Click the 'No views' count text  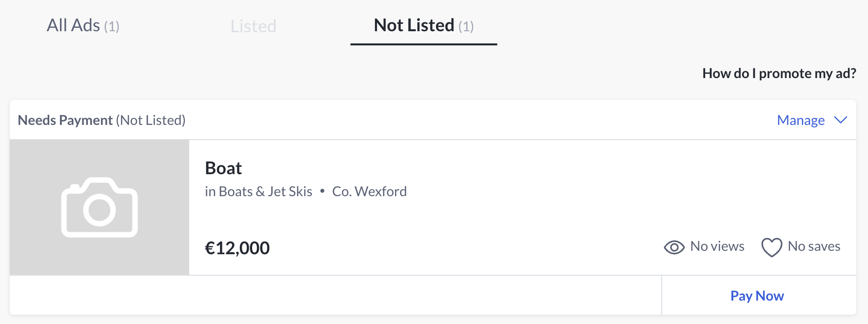(717, 246)
